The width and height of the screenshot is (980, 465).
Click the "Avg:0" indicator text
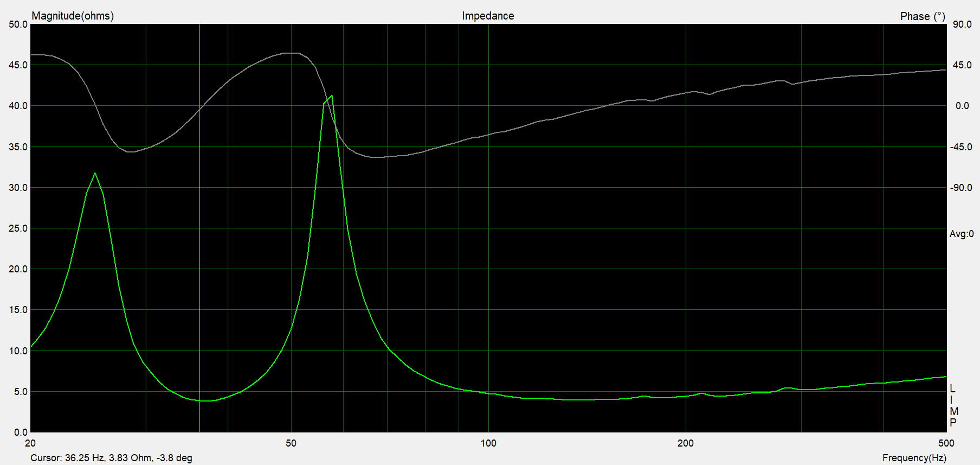(x=962, y=234)
